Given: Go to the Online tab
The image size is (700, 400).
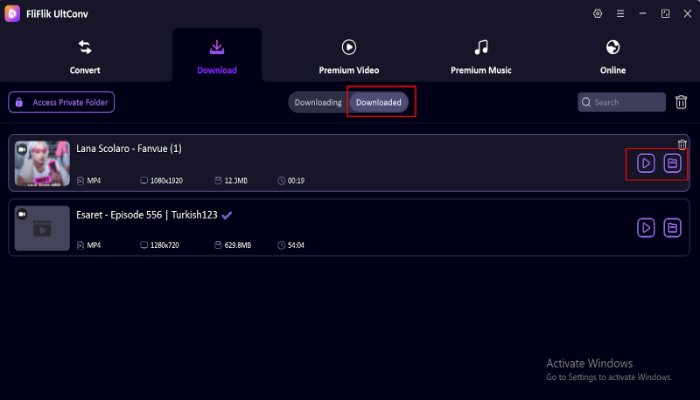Looking at the screenshot, I should pyautogui.click(x=612, y=57).
